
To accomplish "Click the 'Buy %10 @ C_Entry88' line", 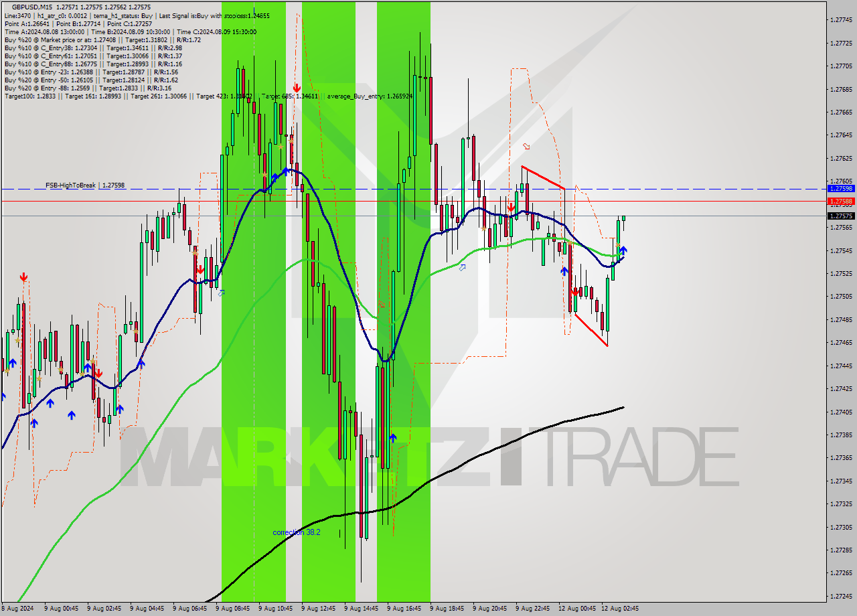I will (x=93, y=64).
